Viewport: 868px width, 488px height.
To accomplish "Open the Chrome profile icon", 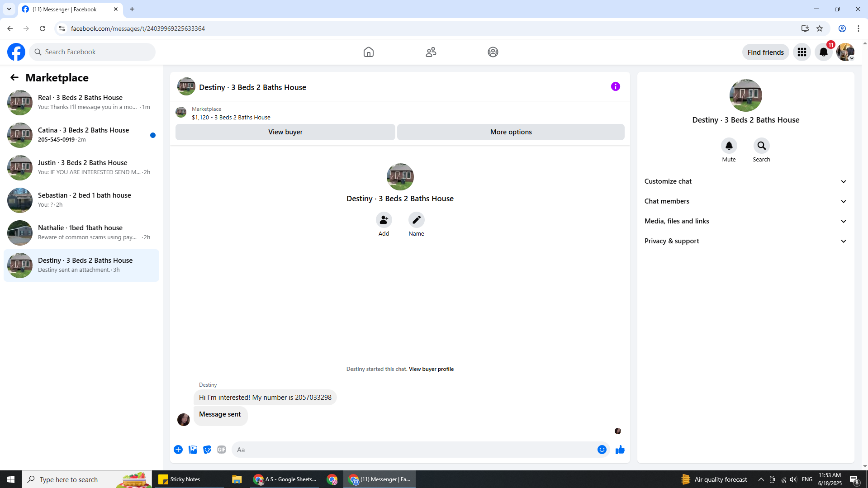I will click(x=842, y=28).
